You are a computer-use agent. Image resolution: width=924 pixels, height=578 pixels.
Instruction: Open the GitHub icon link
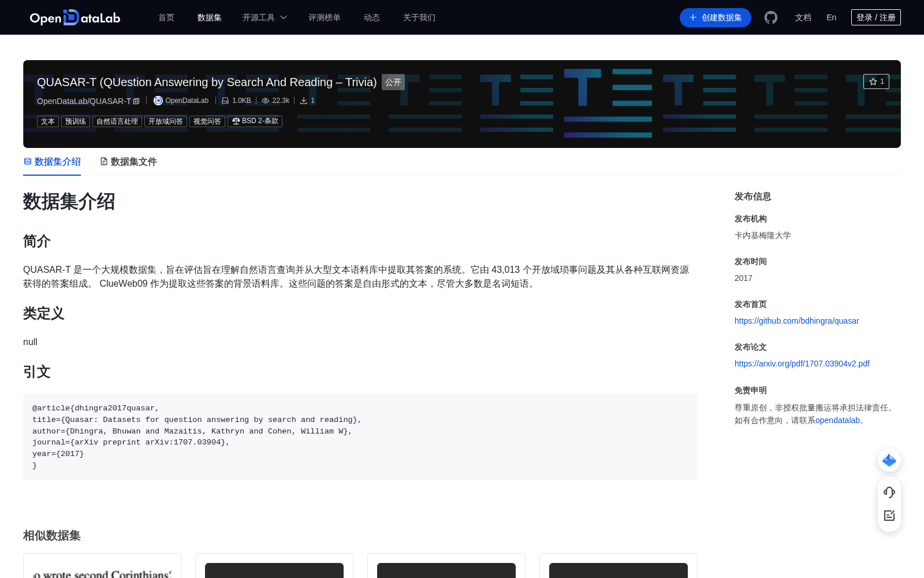pyautogui.click(x=771, y=17)
